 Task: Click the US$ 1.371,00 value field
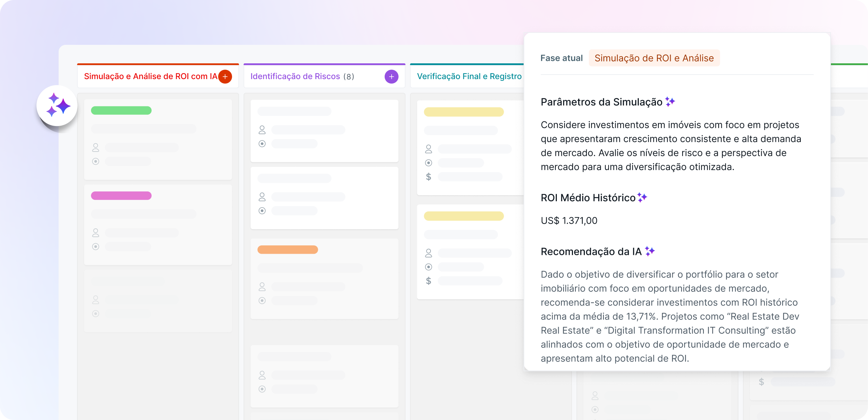(569, 220)
